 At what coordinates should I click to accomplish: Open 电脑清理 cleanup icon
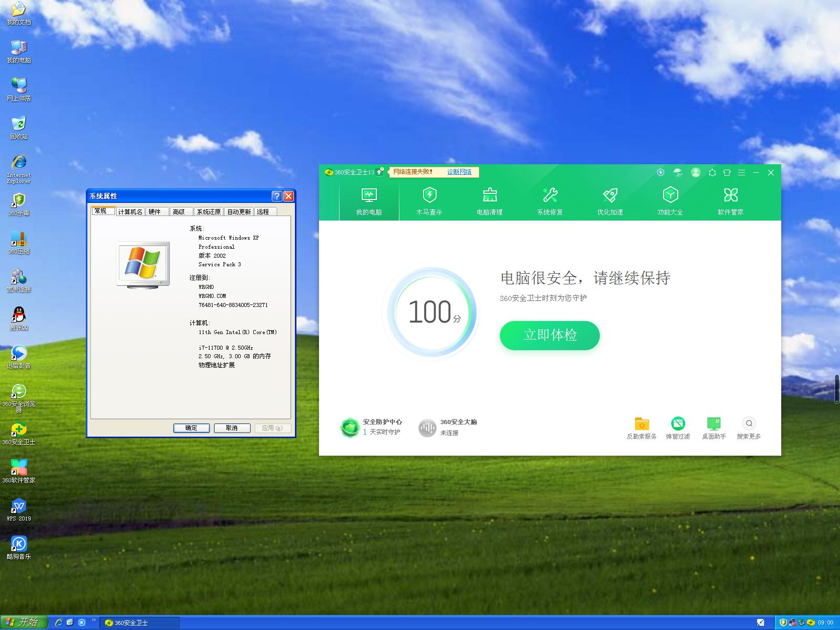(x=490, y=195)
